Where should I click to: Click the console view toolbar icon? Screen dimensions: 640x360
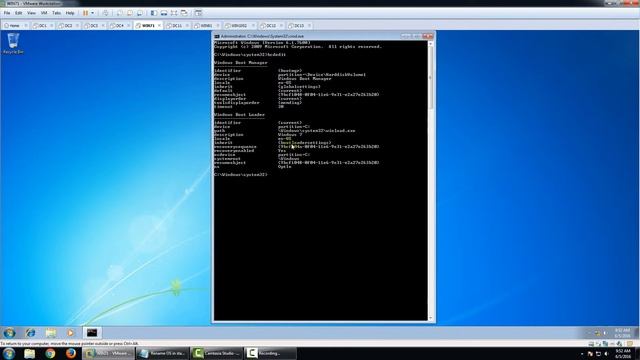click(x=198, y=13)
